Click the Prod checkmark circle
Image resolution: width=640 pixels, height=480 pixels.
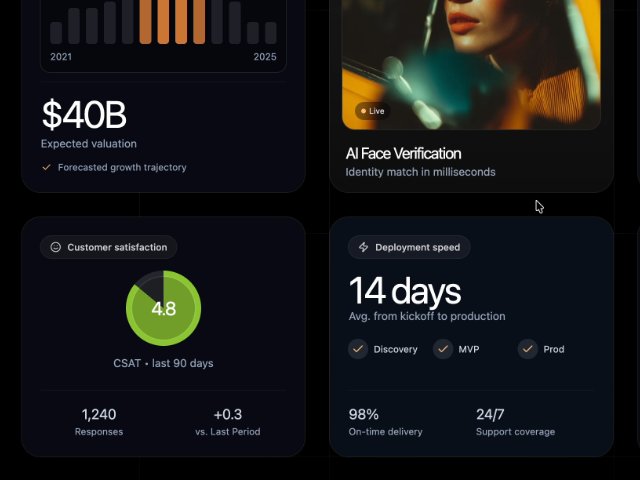tap(528, 349)
